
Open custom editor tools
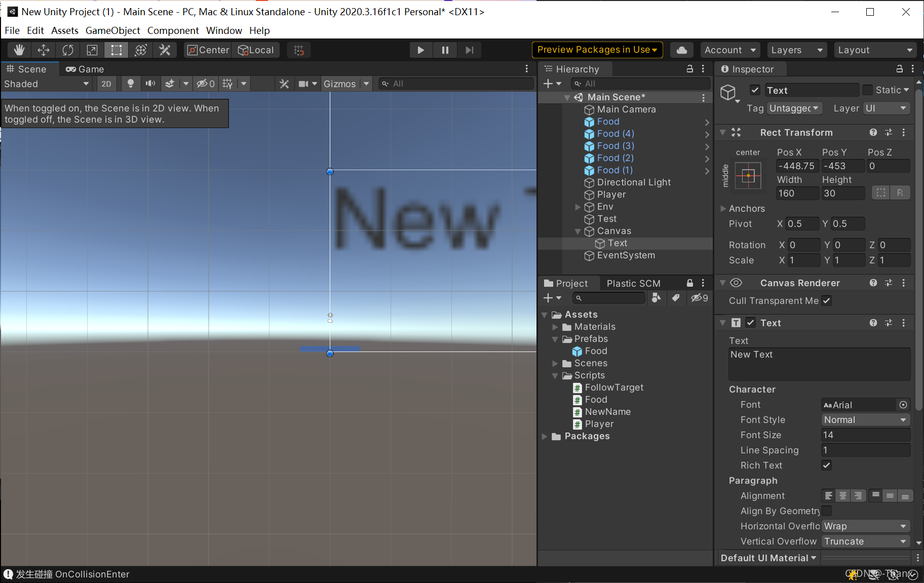tap(165, 50)
